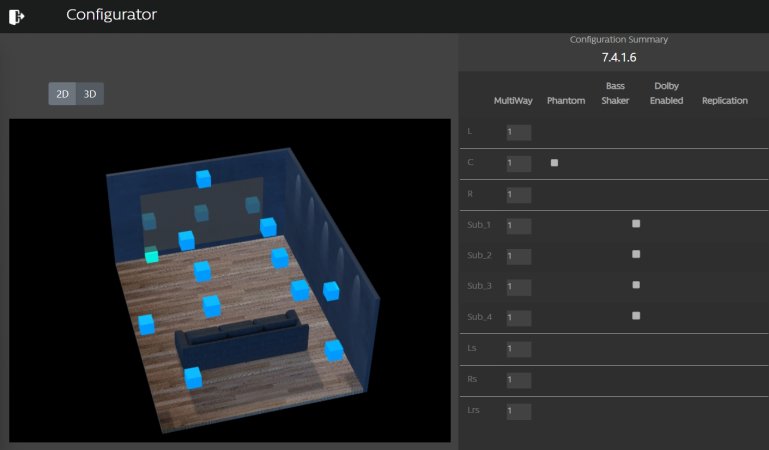Click MultiWay field for L speaker
Image resolution: width=769 pixels, height=450 pixels.
(518, 132)
